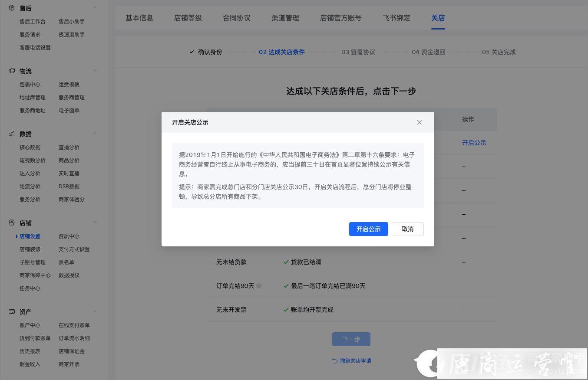The image size is (588, 380).
Task: Go to 极速退助手 in sidebar
Action: [x=72, y=34]
